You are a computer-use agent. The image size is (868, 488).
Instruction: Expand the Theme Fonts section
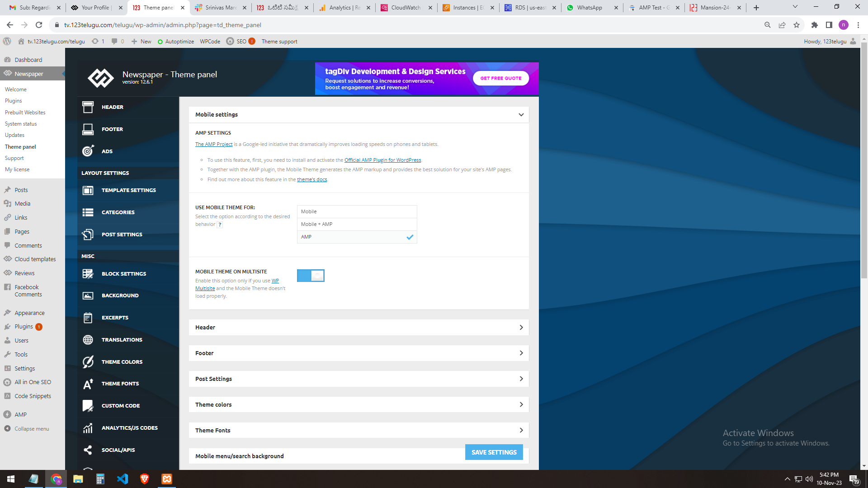point(359,431)
